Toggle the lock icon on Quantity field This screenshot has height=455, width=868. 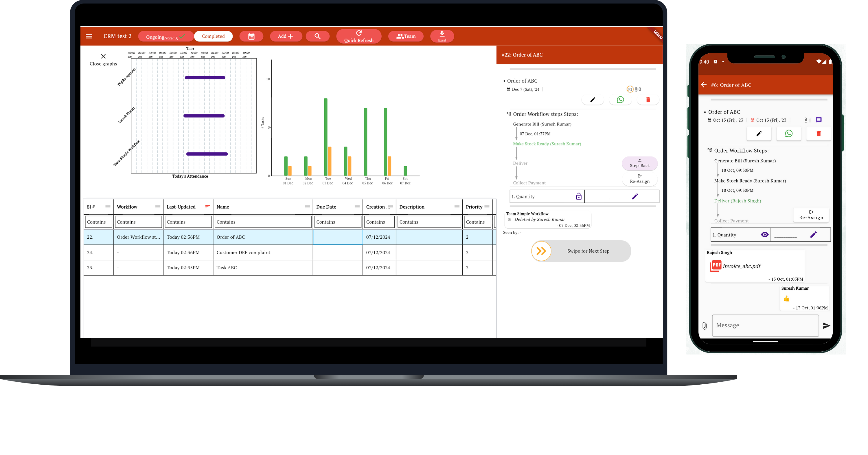pos(579,196)
